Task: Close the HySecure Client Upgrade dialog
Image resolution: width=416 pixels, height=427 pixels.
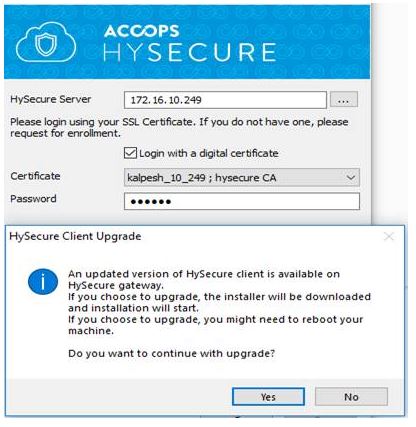Action: pos(389,237)
